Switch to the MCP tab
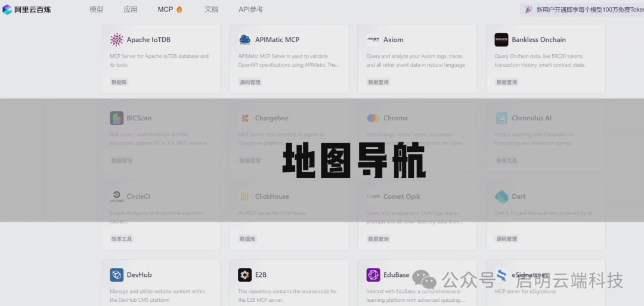Screen dimensions: 644x306 (166, 10)
